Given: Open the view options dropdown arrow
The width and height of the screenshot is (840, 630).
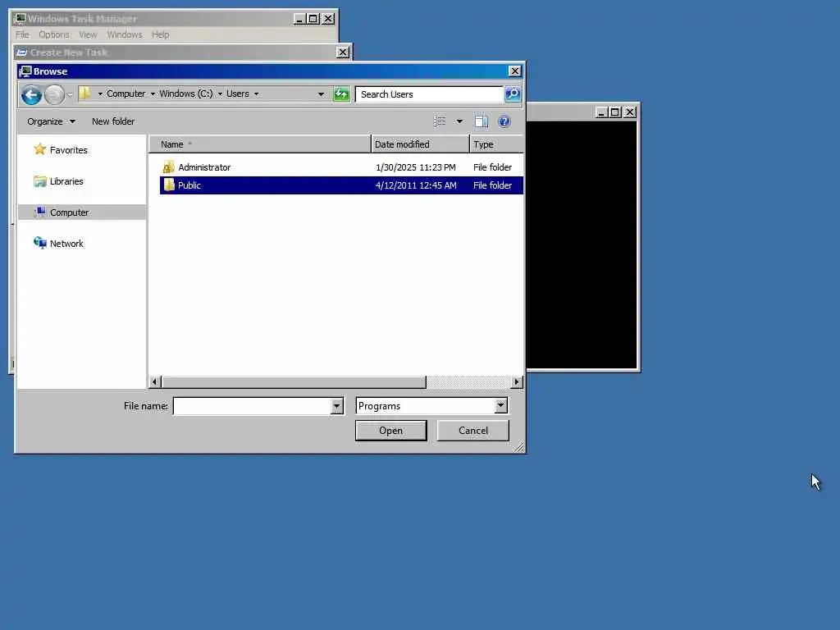Looking at the screenshot, I should pos(459,121).
